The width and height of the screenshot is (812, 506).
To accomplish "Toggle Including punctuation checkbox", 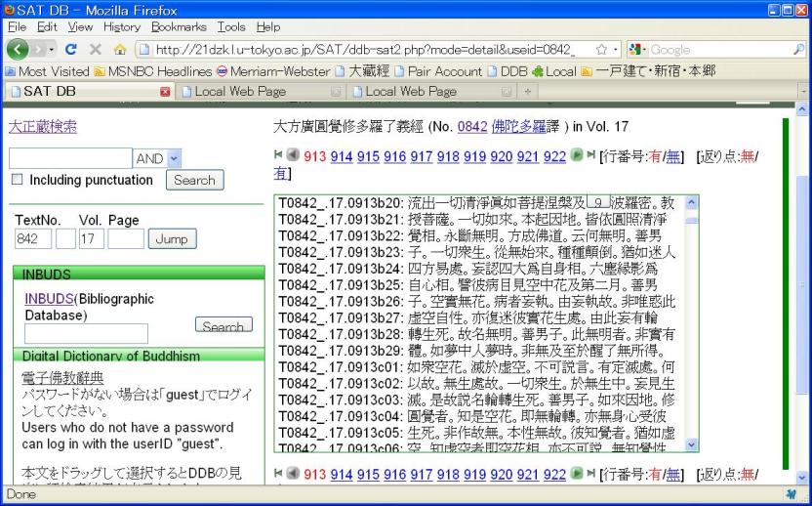I will click(x=18, y=180).
